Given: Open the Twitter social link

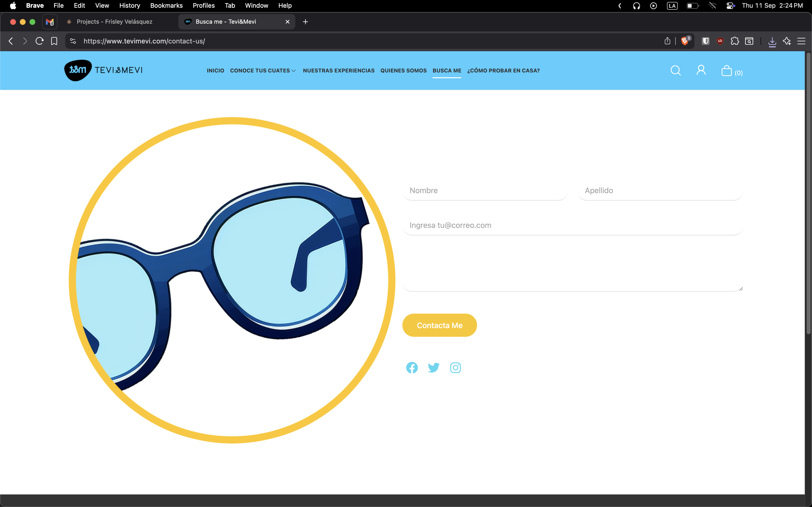Looking at the screenshot, I should pyautogui.click(x=434, y=367).
